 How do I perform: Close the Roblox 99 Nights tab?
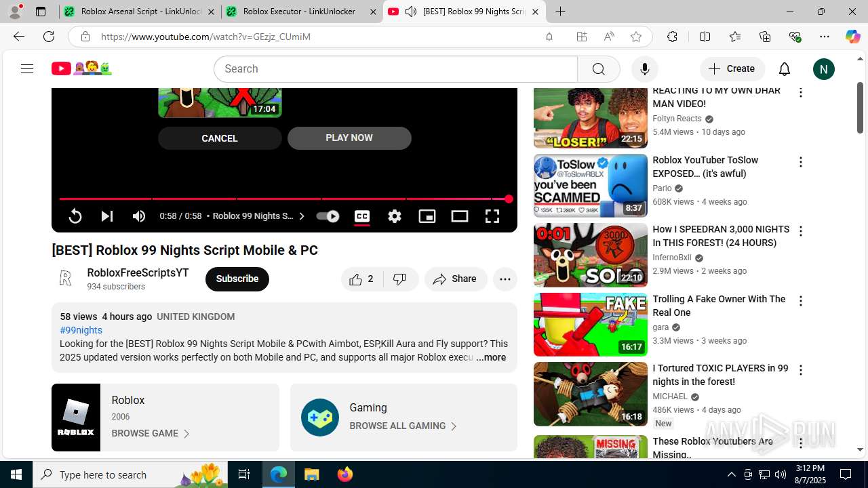[x=535, y=12]
